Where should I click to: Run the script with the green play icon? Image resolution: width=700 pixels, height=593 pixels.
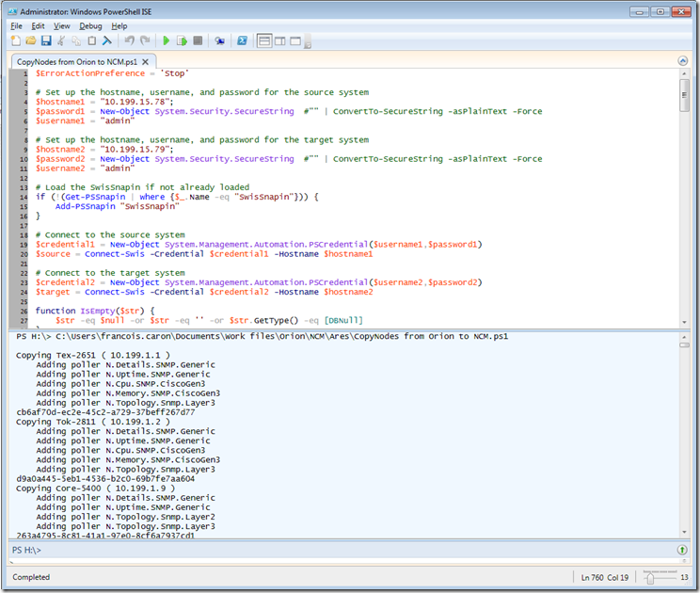[x=167, y=41]
